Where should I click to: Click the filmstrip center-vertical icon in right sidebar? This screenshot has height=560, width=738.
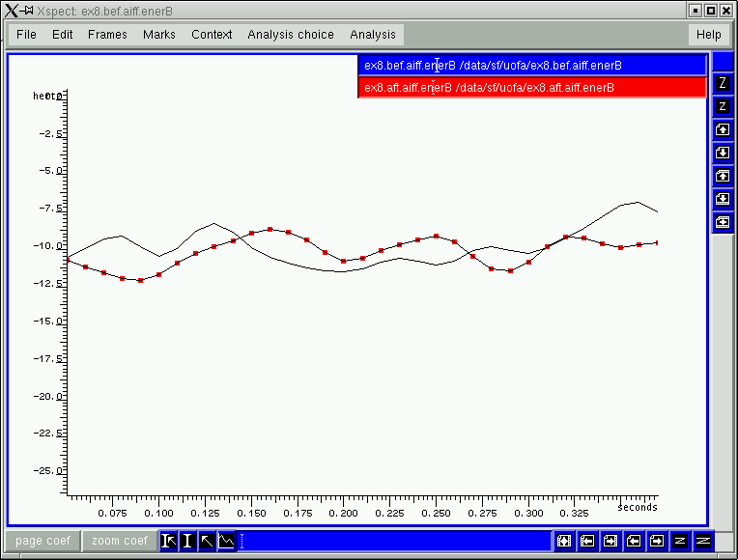723,222
